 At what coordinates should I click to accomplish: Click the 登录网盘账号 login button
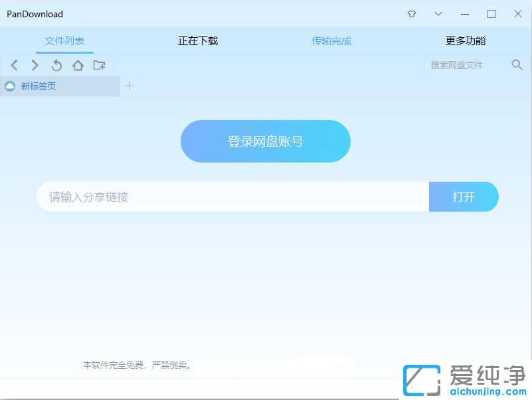pyautogui.click(x=265, y=141)
